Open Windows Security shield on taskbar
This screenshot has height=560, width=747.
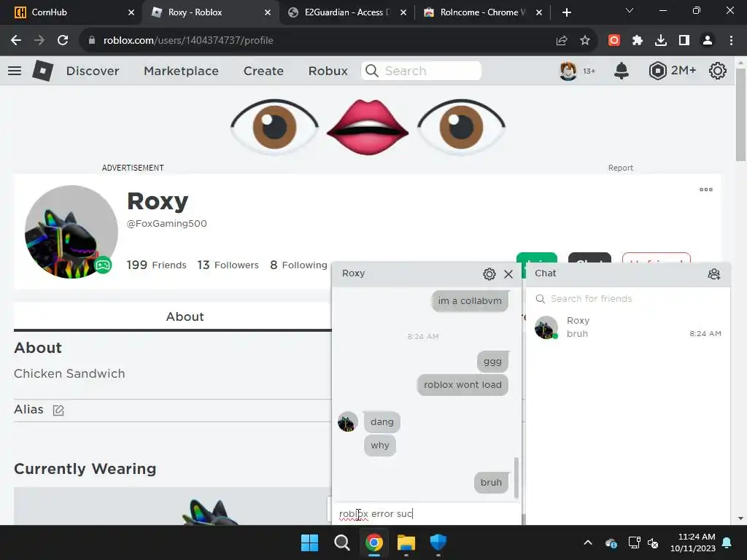pyautogui.click(x=438, y=542)
